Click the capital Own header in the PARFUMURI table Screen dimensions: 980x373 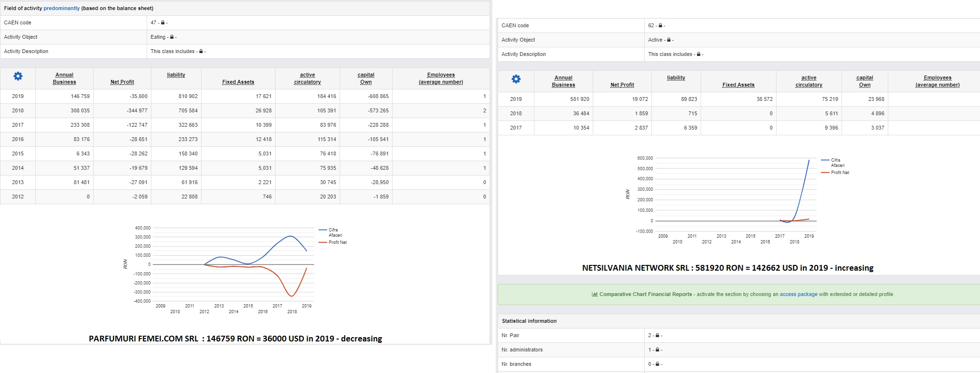tap(366, 78)
